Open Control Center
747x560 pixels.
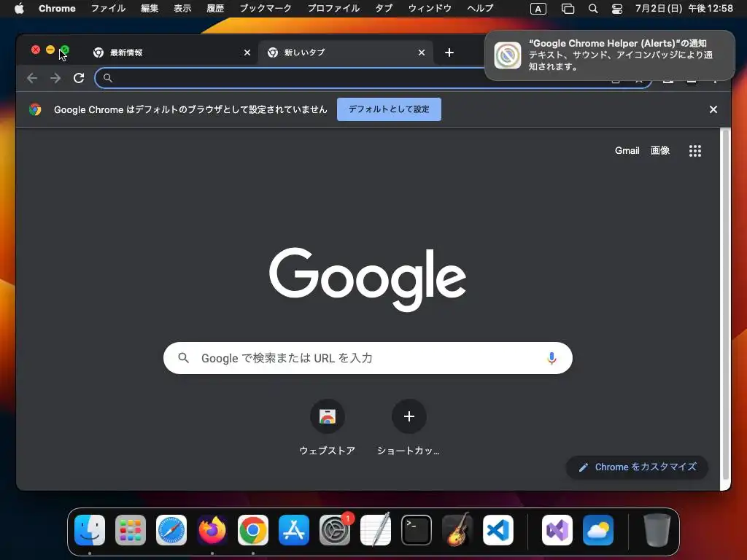click(x=617, y=9)
